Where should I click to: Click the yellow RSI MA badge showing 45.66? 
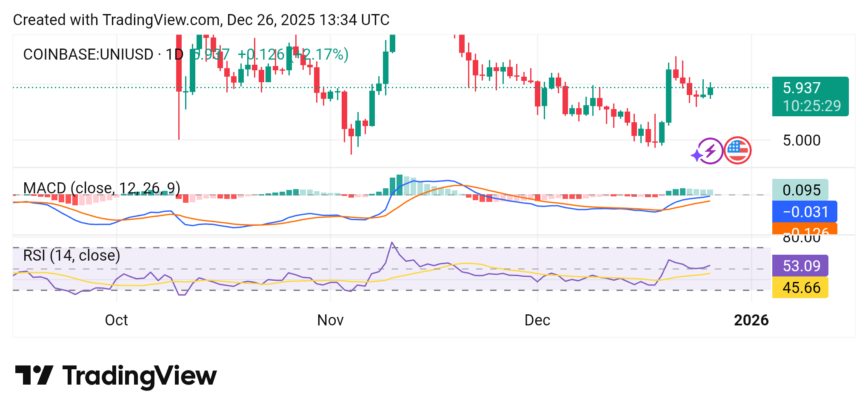pyautogui.click(x=799, y=287)
